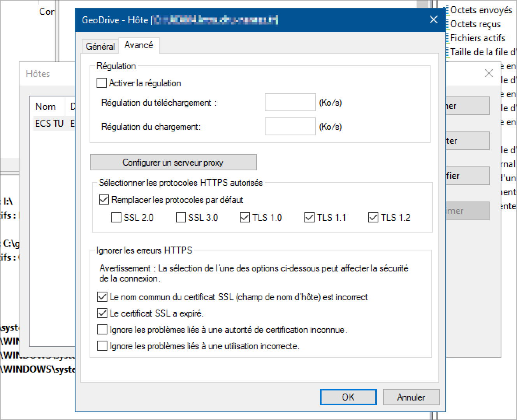Viewport: 517px width, 420px height.
Task: Select the Avancé tab
Action: click(x=139, y=45)
